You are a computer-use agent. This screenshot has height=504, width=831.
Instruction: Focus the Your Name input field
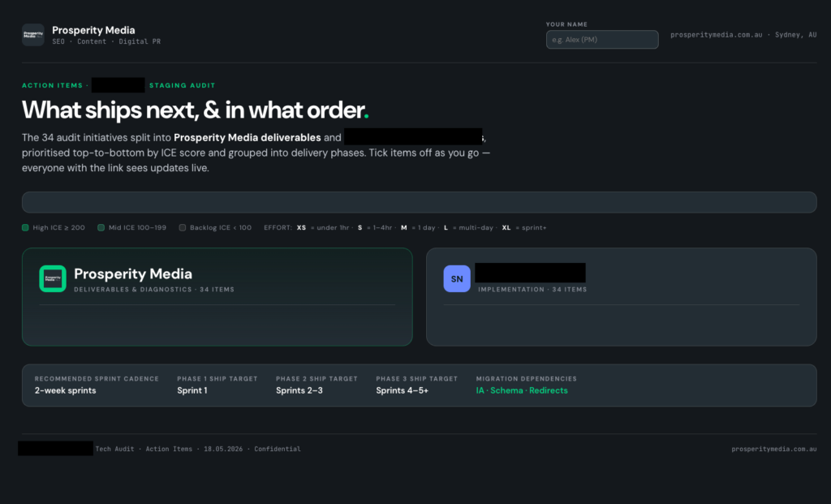coord(602,39)
